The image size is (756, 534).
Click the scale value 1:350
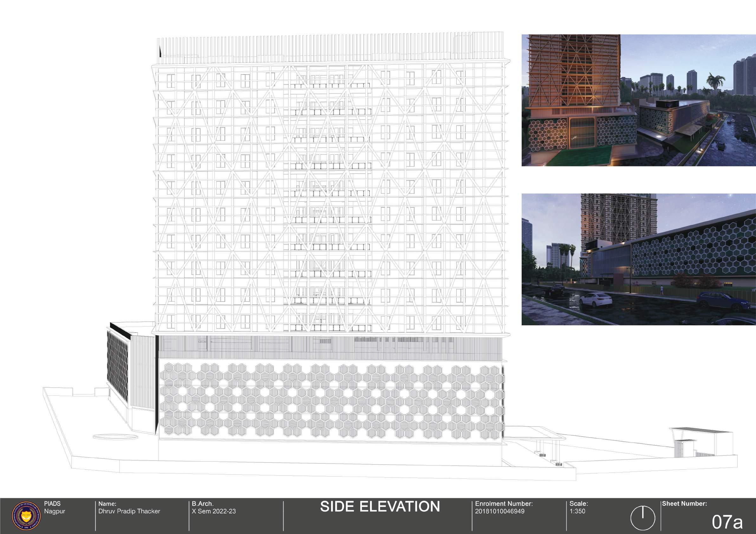point(577,511)
